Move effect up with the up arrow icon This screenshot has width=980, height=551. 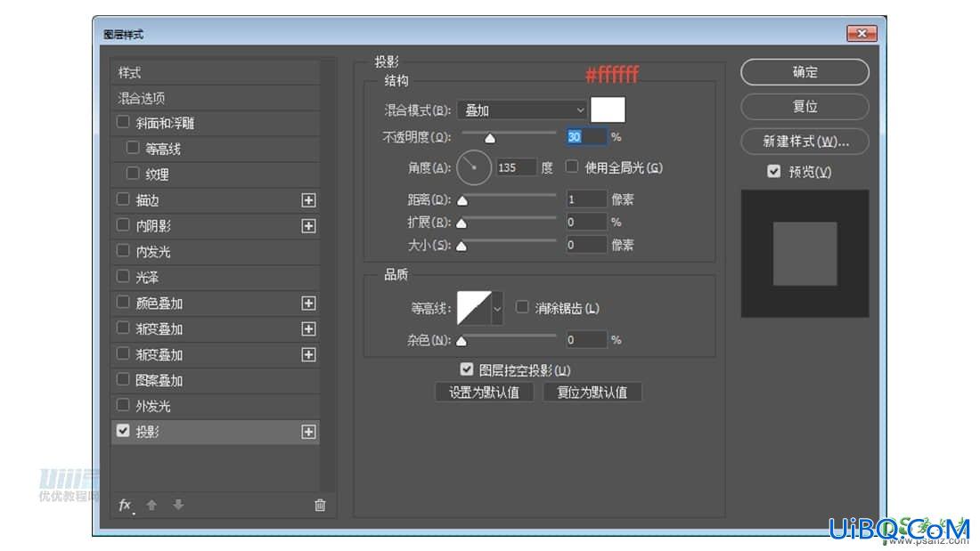151,505
